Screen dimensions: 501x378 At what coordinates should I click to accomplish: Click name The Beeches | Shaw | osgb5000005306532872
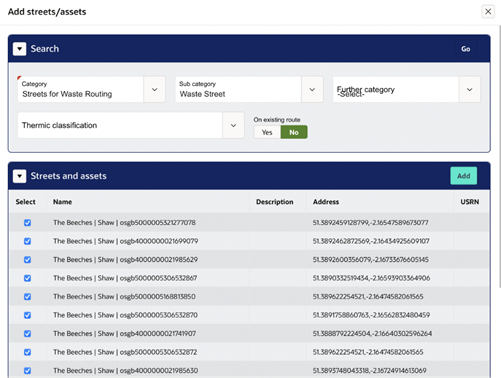click(125, 352)
